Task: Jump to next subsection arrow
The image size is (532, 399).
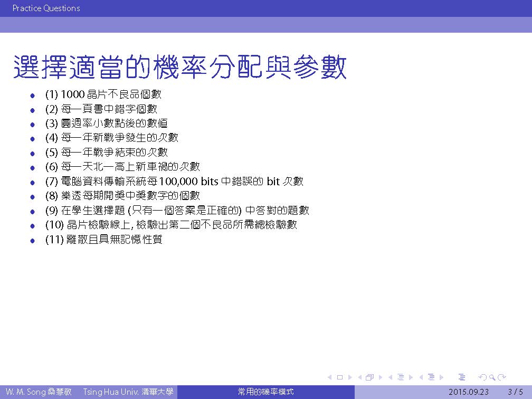Action: 410,377
